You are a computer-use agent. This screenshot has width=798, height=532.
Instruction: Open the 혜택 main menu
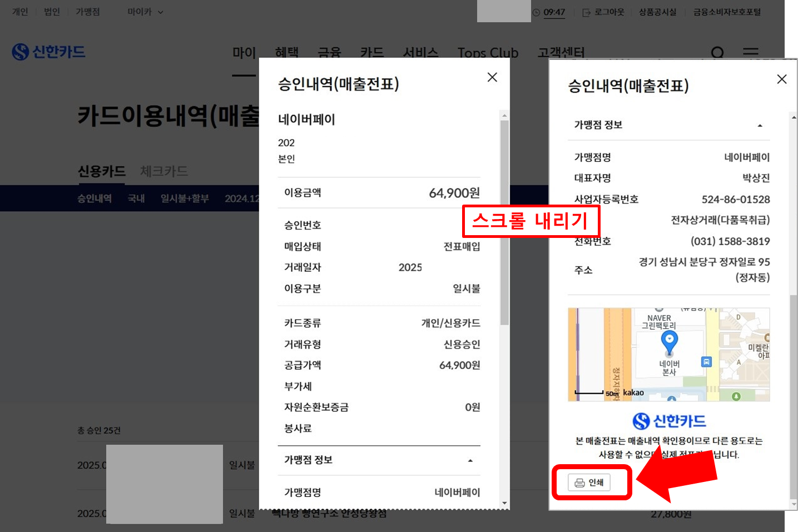tap(286, 53)
